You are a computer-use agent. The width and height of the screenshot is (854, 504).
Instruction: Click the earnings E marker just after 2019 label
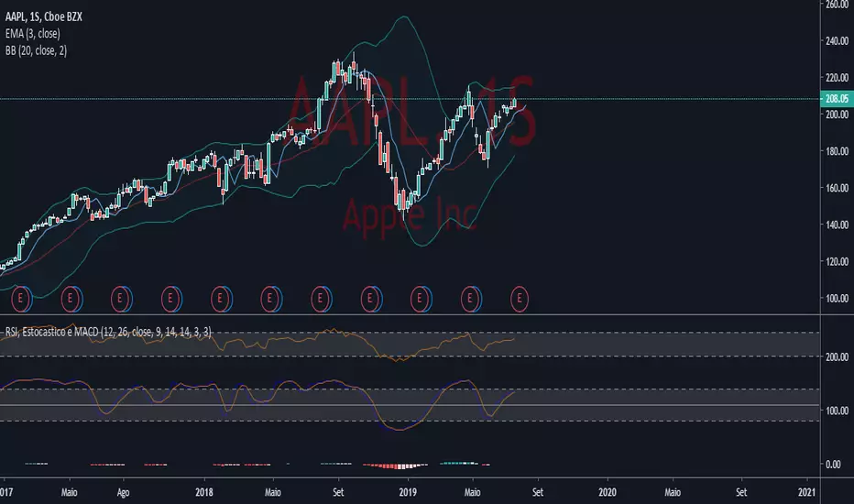click(x=420, y=299)
